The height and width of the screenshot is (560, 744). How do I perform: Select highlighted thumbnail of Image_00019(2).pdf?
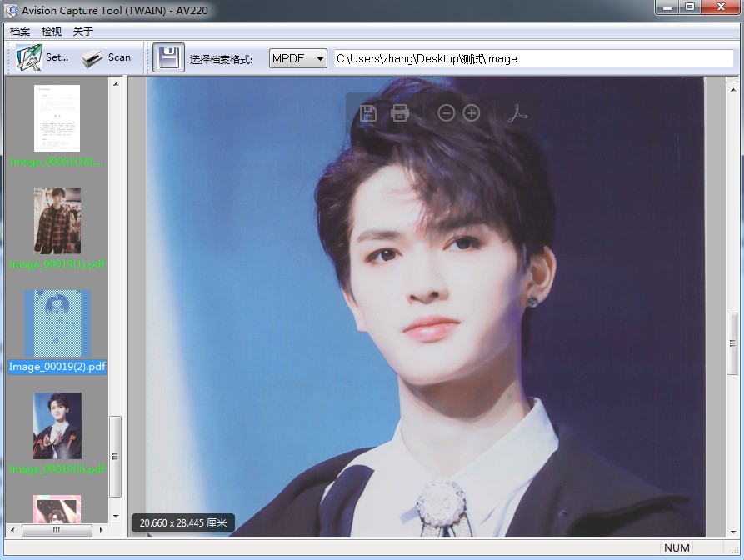coord(57,323)
